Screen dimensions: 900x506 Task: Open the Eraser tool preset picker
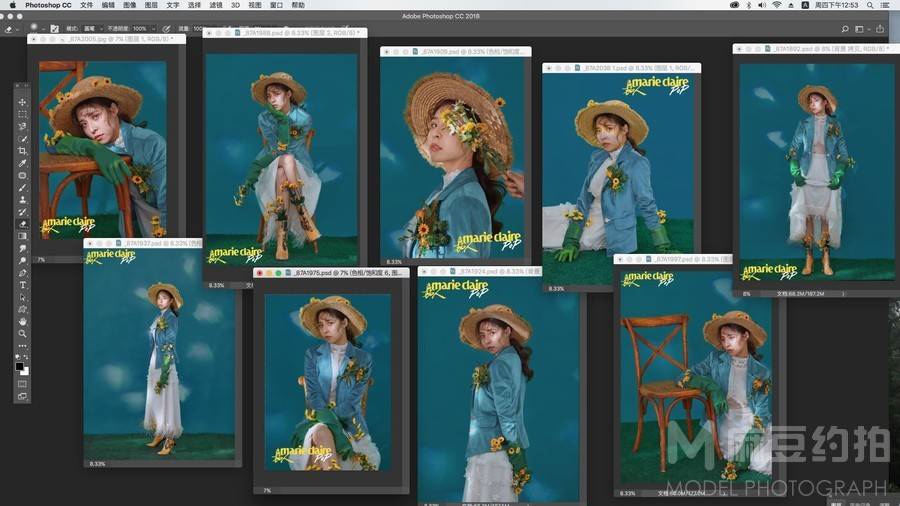pos(10,29)
